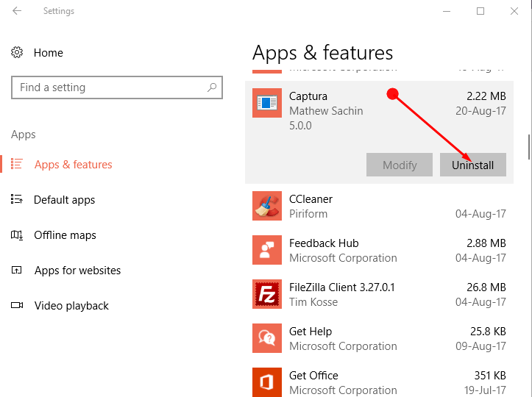Click Captura version 5.0.0 text
Image resolution: width=532 pixels, height=397 pixels.
[300, 126]
